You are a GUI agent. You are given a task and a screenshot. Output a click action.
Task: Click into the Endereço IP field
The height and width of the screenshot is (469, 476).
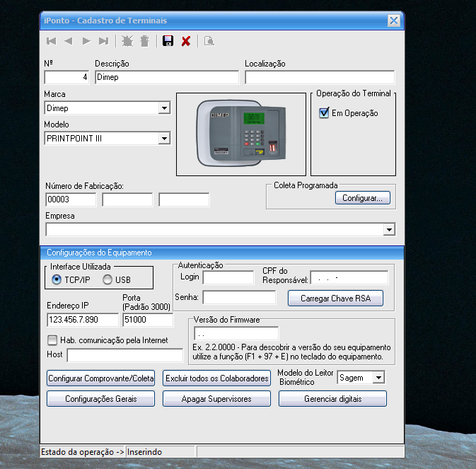click(82, 320)
